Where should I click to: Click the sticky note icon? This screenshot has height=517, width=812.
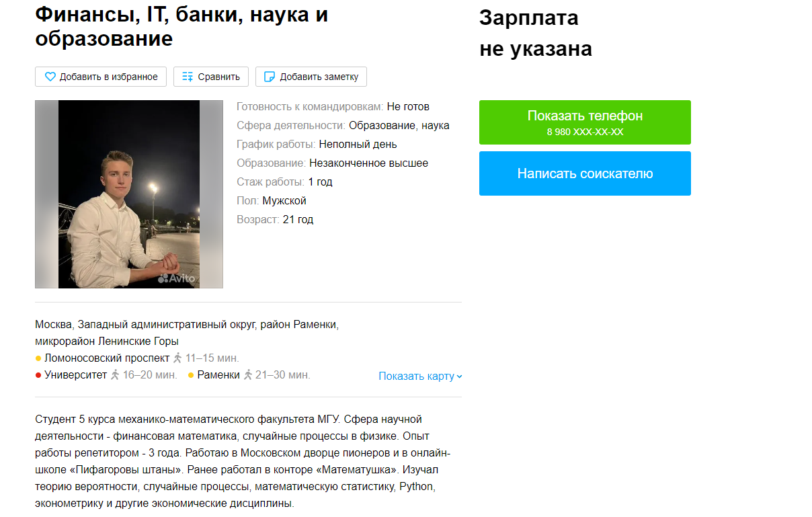click(270, 77)
